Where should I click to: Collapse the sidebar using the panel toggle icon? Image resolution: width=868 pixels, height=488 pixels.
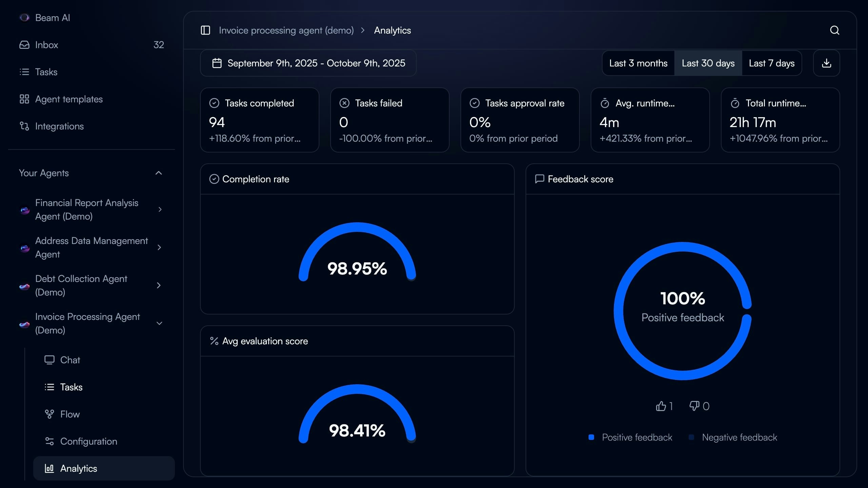(205, 30)
